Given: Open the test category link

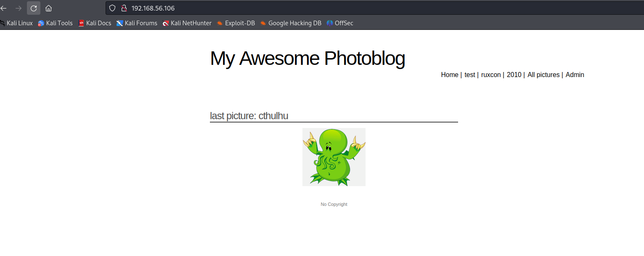Looking at the screenshot, I should [x=470, y=75].
